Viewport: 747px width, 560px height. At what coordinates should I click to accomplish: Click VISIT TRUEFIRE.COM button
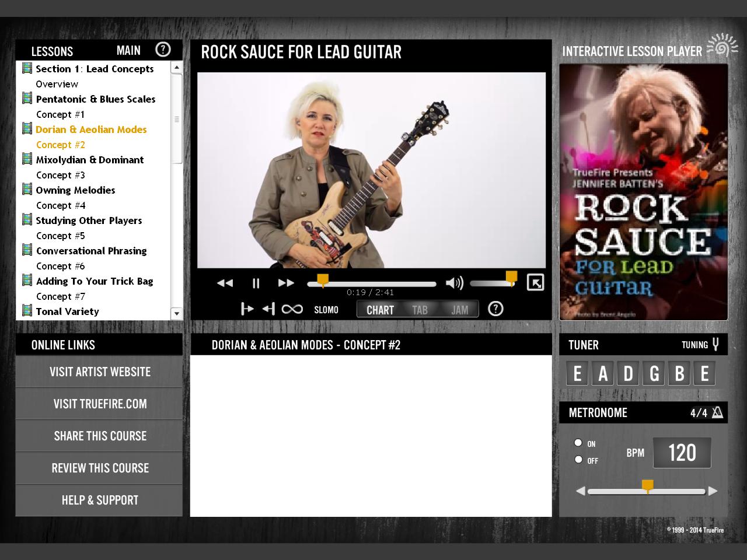click(99, 404)
